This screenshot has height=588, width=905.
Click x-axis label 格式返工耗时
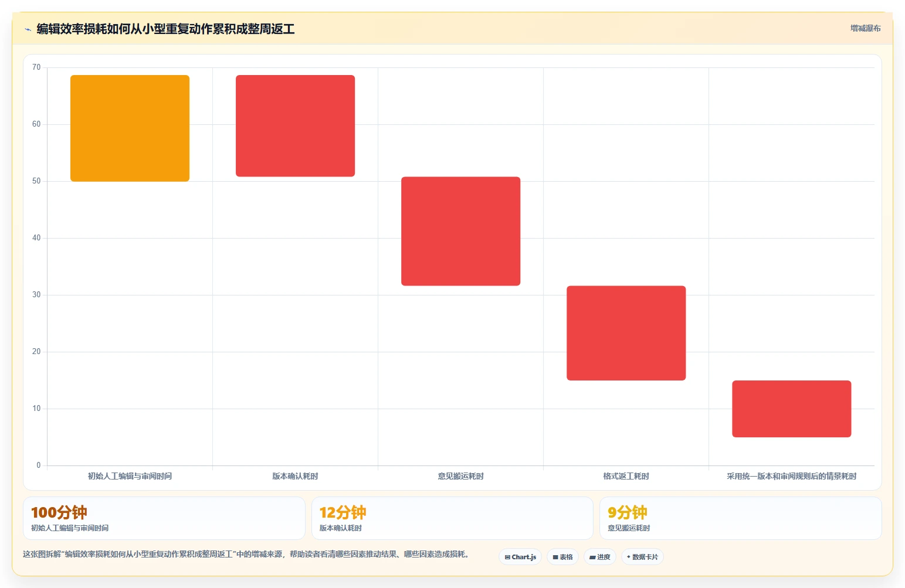tap(626, 476)
